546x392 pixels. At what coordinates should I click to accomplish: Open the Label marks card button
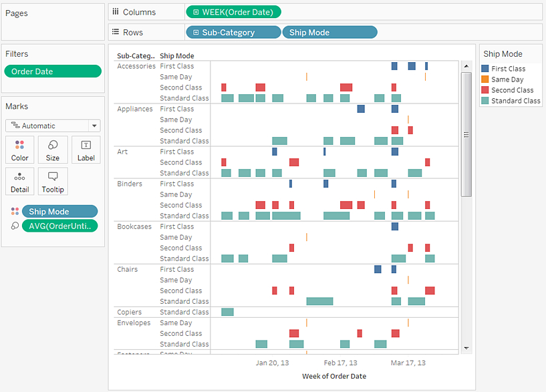[86, 150]
